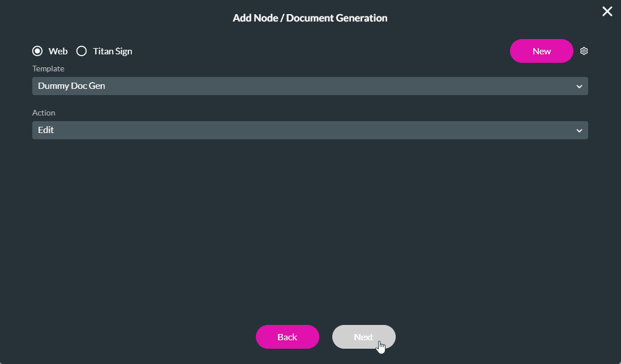Go back with the Back button

tap(287, 337)
